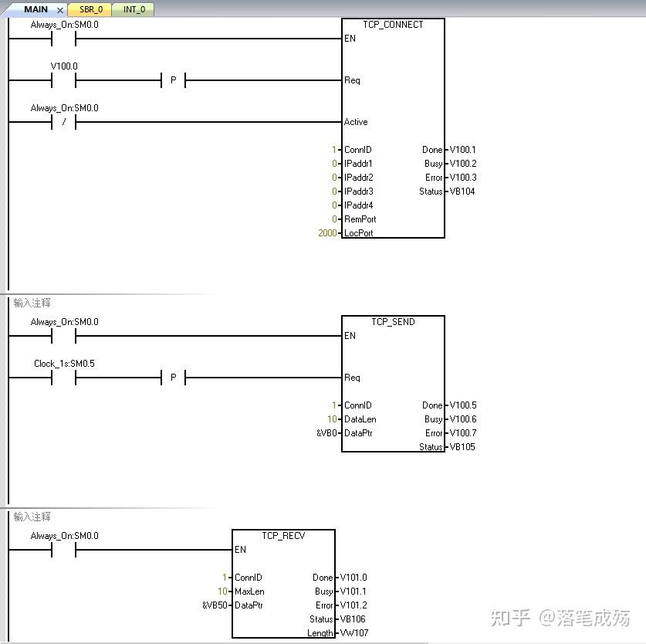Image resolution: width=646 pixels, height=644 pixels.
Task: Edit the &VB0 DataPtr operand
Action: pos(326,433)
